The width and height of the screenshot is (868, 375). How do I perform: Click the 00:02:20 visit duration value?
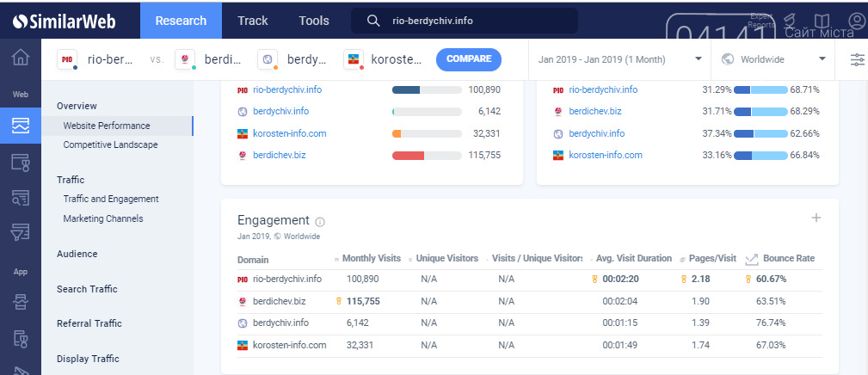pyautogui.click(x=620, y=279)
